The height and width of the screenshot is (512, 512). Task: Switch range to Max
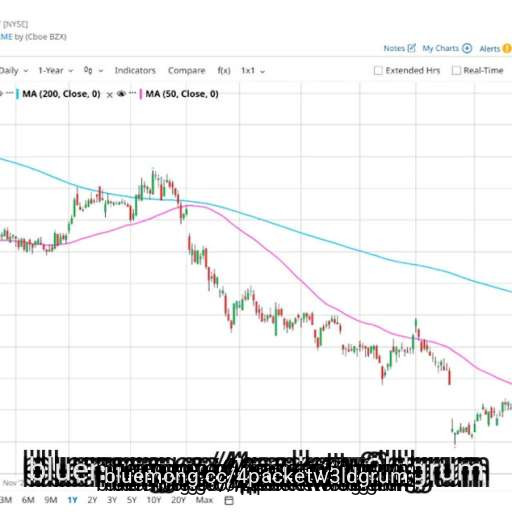(204, 500)
